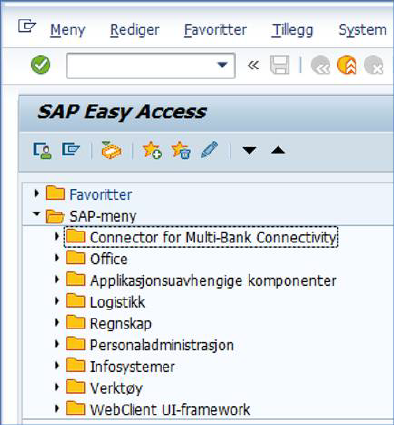Select Connector for Multi-Bank Connectivity text

pyautogui.click(x=213, y=238)
